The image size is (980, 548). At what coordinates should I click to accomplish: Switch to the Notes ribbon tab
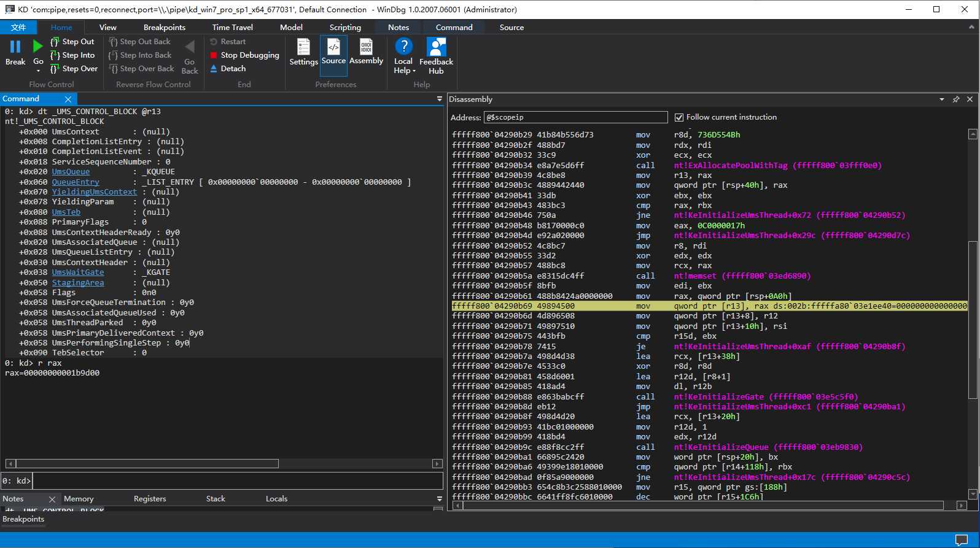click(399, 28)
